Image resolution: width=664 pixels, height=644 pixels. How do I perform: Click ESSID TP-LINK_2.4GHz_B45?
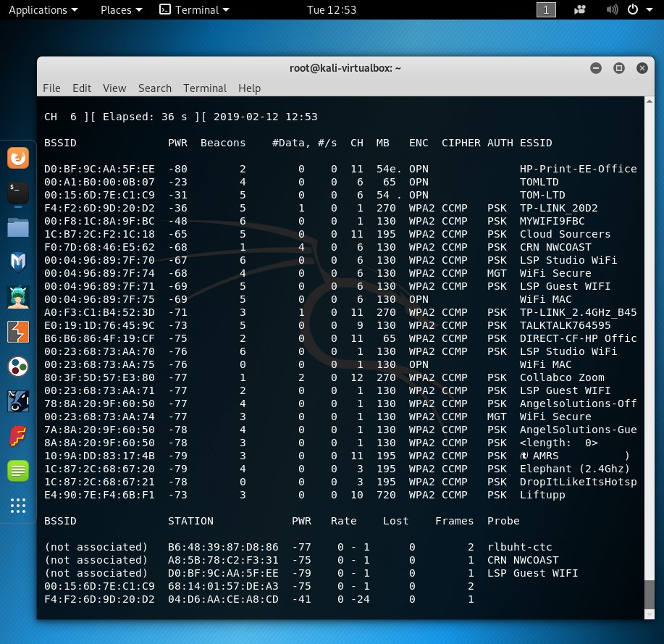pyautogui.click(x=579, y=313)
